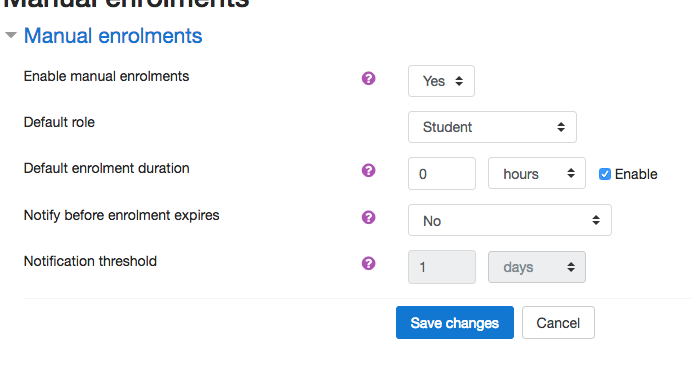Open help for Notify before enrolment expires
This screenshot has height=383, width=691.
coord(368,217)
